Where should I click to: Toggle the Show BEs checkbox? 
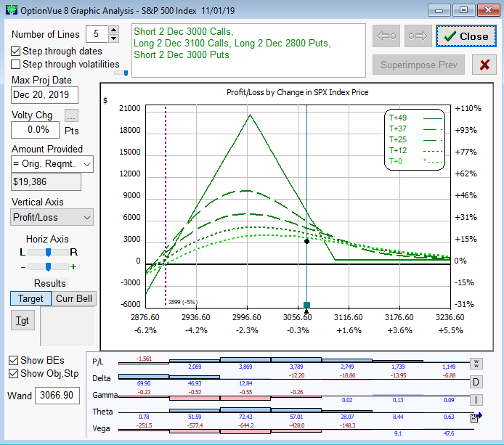click(x=13, y=361)
